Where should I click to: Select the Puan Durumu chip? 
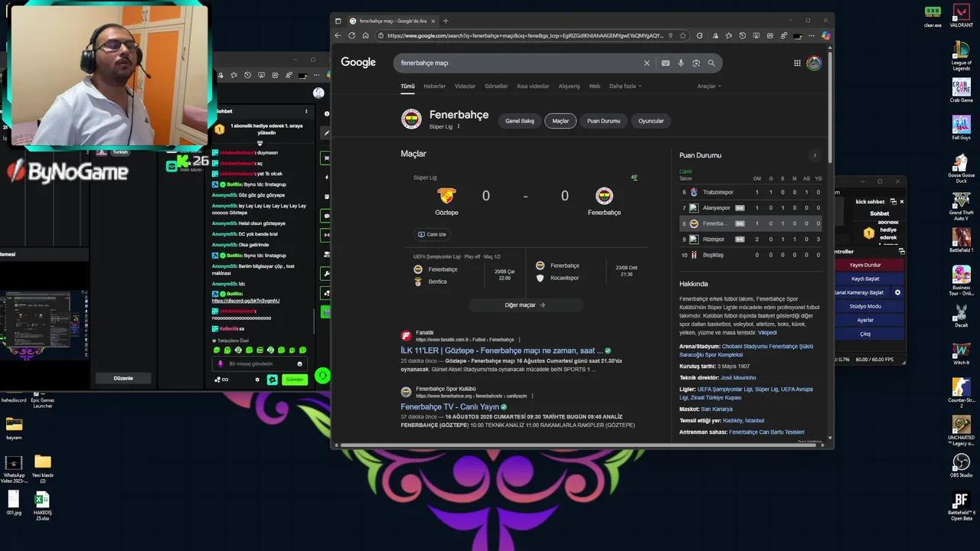click(x=603, y=121)
